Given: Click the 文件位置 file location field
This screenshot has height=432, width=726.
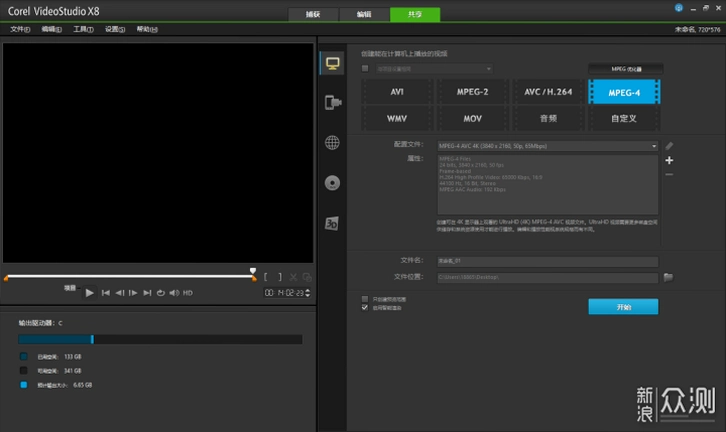Looking at the screenshot, I should 547,277.
